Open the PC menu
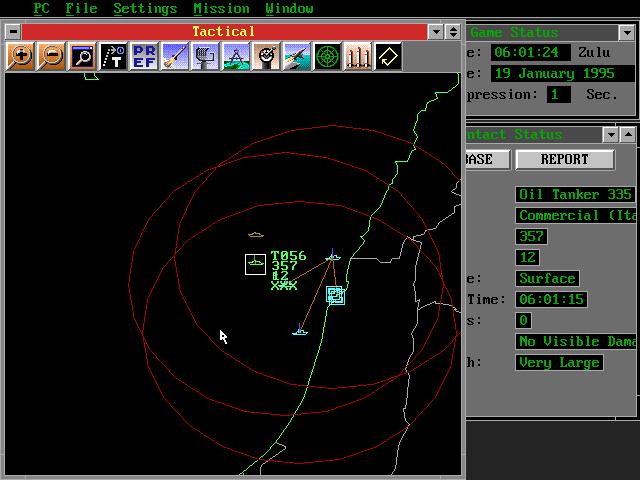This screenshot has height=480, width=640. click(41, 9)
